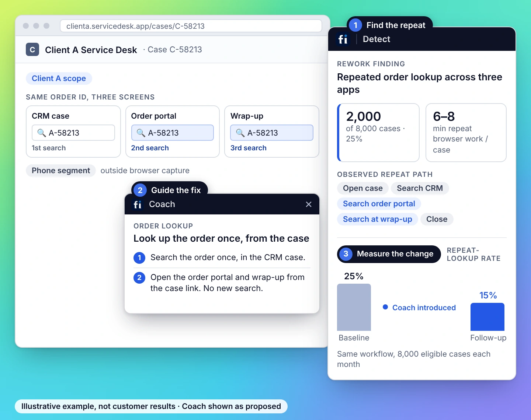This screenshot has width=531, height=420.
Task: Click 'Repeated order lookup across three apps' heading
Action: (420, 83)
